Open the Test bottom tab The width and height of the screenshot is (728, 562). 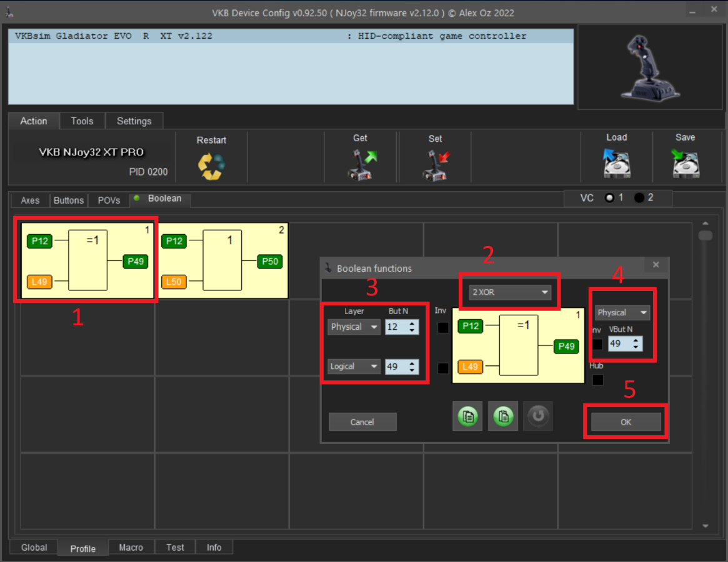[175, 548]
